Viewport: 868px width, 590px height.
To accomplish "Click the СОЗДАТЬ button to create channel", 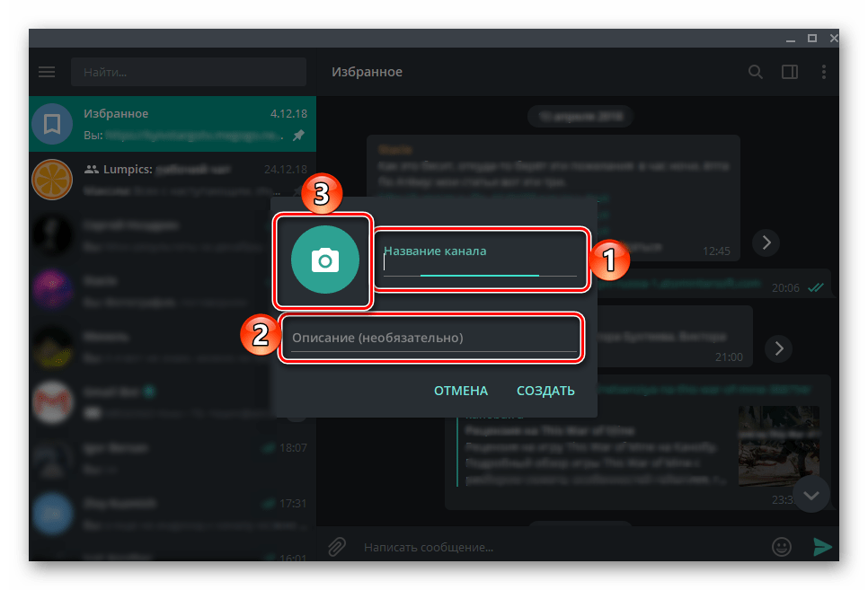I will pyautogui.click(x=545, y=391).
